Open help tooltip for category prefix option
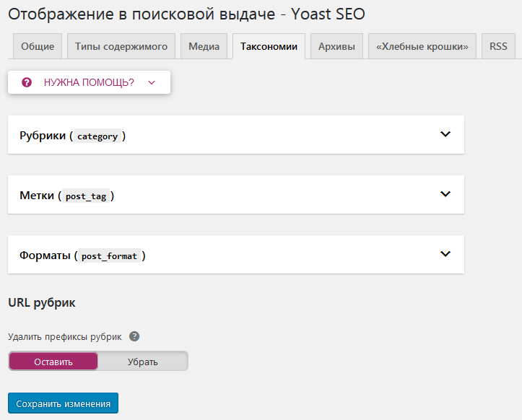Image resolution: width=522 pixels, height=420 pixels. (x=134, y=336)
